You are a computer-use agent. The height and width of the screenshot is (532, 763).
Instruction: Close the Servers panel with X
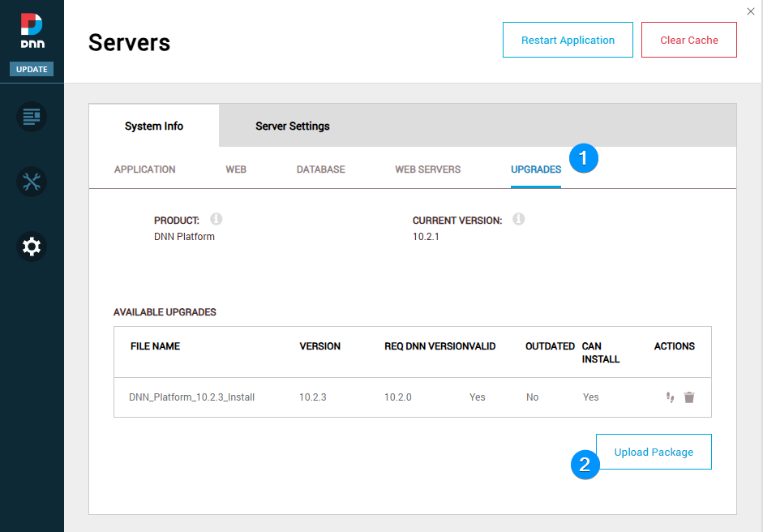pos(751,11)
